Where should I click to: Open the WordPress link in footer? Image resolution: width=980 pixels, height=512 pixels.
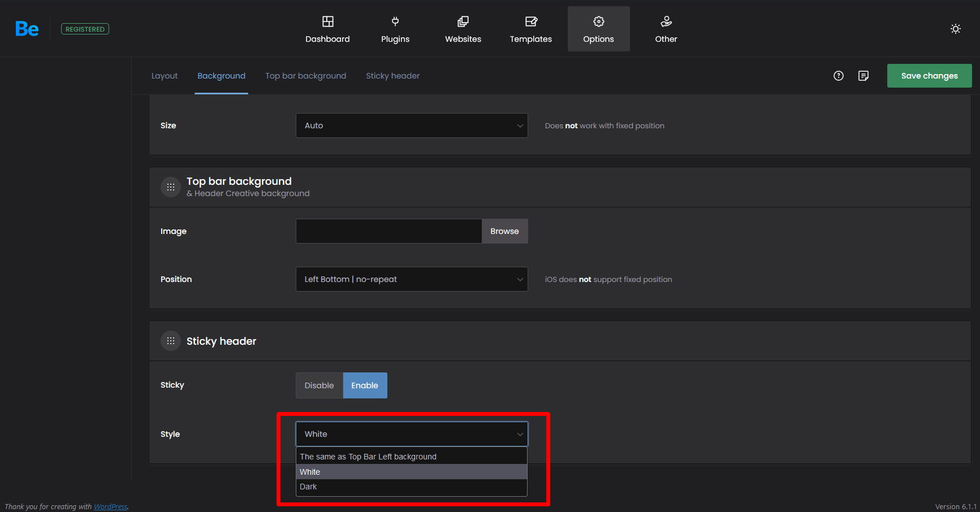[110, 506]
